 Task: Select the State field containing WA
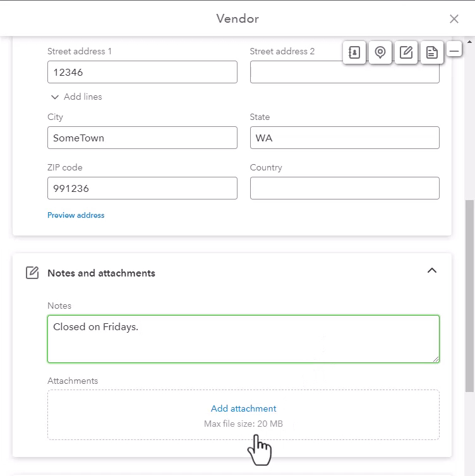[x=345, y=138]
